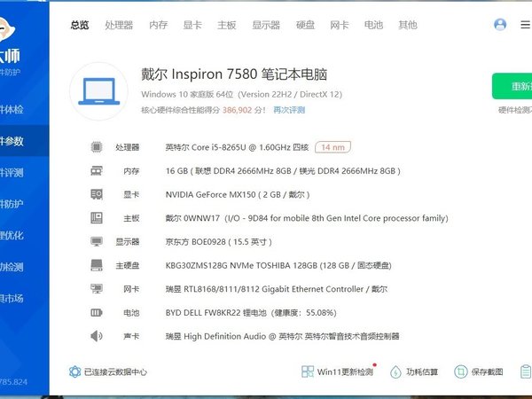The height and width of the screenshot is (399, 532).
Task: Click the 386,902 score value
Action: (237, 110)
